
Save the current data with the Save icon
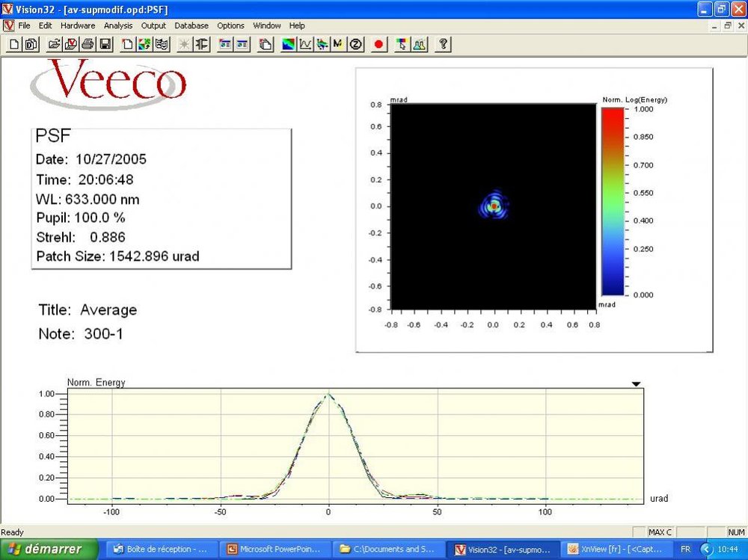[106, 44]
